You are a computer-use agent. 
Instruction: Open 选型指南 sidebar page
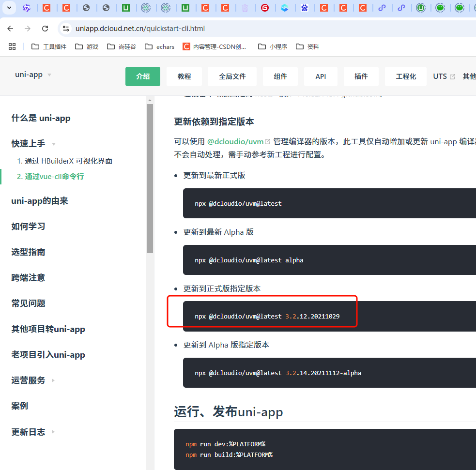[28, 252]
